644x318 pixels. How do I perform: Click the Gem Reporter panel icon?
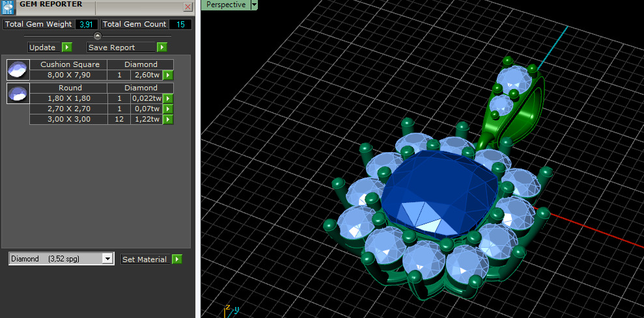tap(8, 7)
